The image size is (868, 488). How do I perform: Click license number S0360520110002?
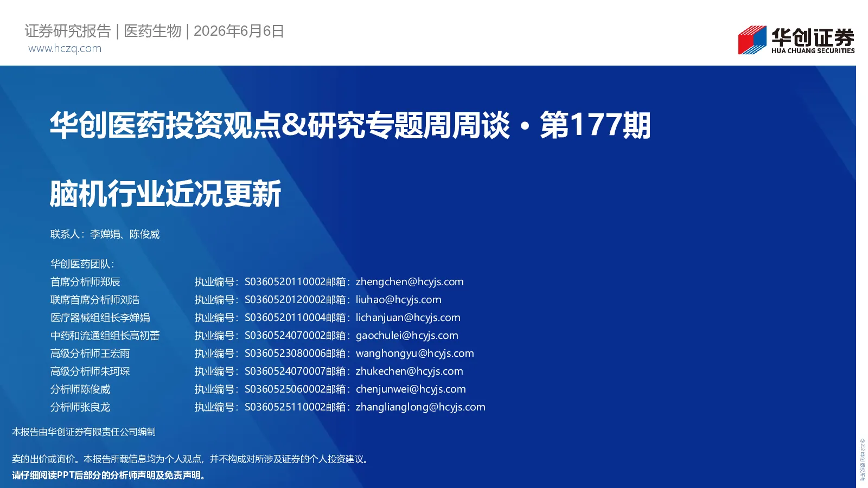(285, 282)
